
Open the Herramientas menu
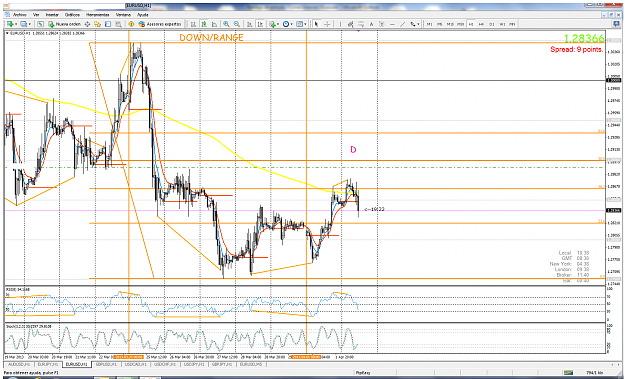coord(98,14)
